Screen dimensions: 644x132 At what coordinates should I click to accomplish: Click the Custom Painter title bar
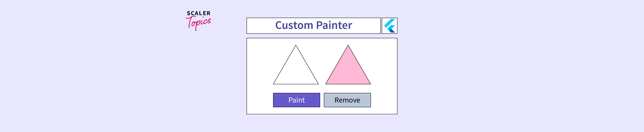(x=314, y=26)
